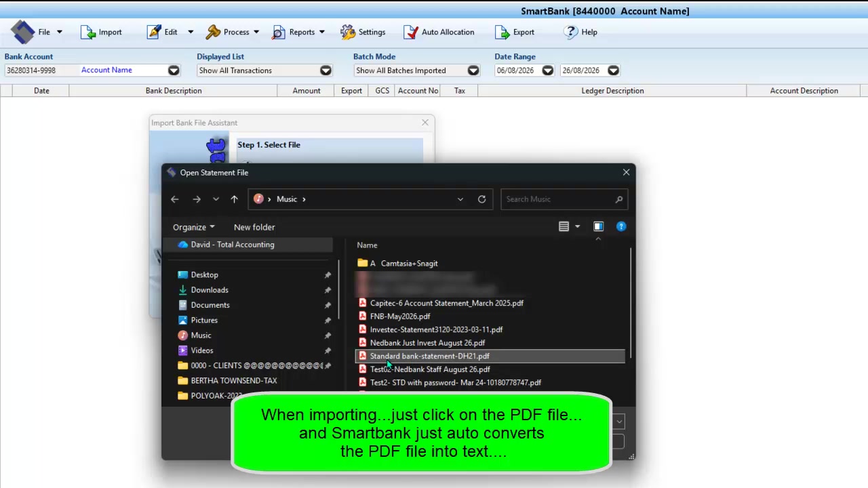
Task: Click the Import toolbar icon
Action: click(x=101, y=32)
